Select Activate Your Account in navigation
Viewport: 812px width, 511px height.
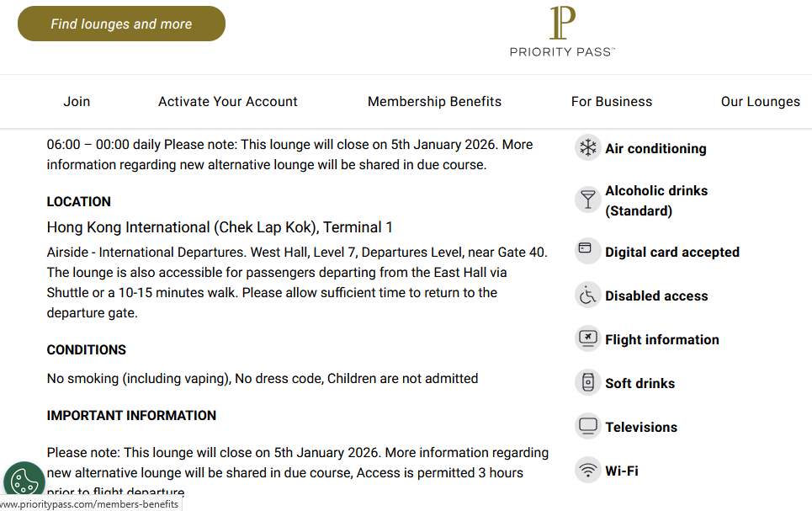[x=227, y=101]
